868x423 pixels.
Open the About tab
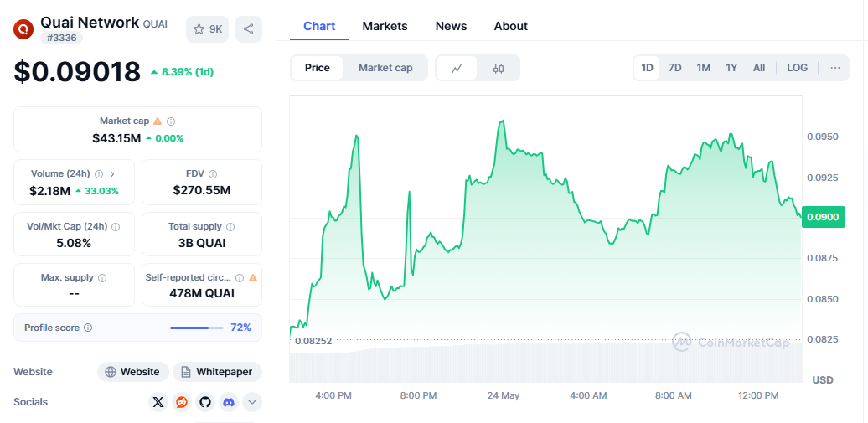click(x=511, y=27)
